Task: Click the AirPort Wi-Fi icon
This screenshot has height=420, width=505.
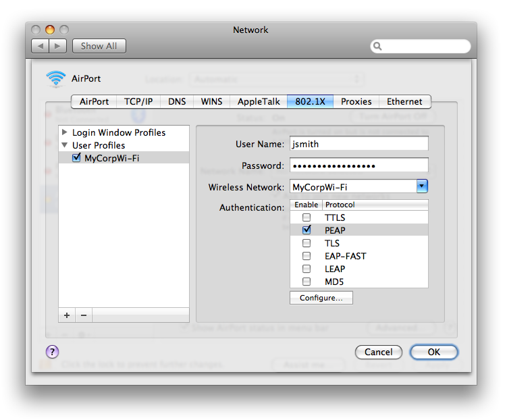Action: (x=56, y=78)
